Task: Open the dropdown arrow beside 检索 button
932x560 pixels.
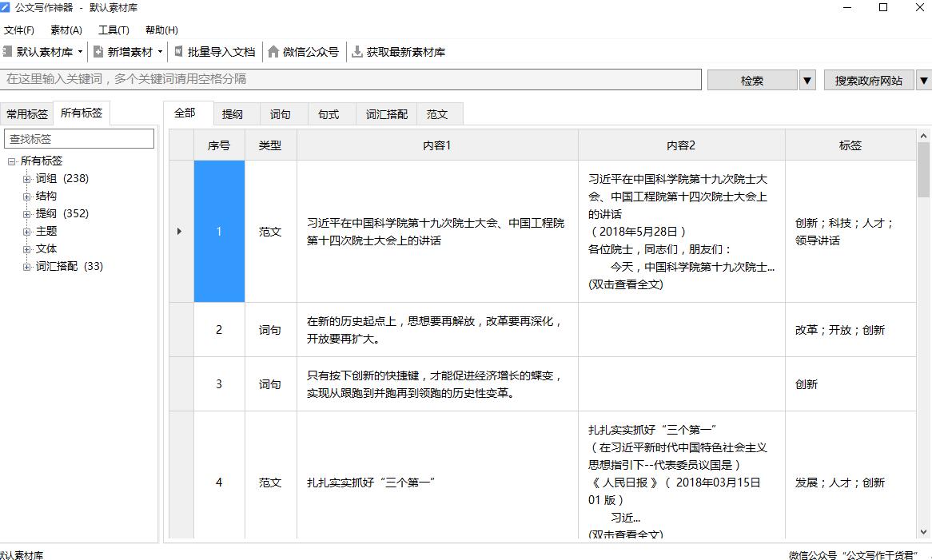Action: pos(807,80)
